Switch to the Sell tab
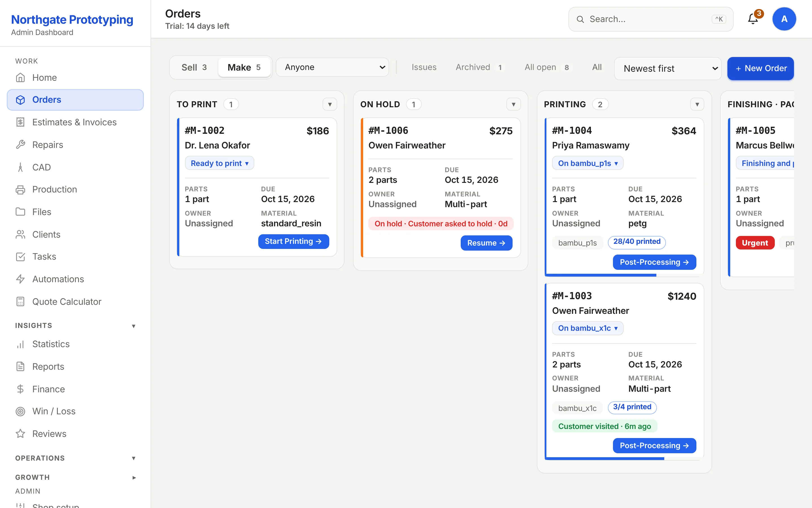This screenshot has height=508, width=812. (194, 67)
